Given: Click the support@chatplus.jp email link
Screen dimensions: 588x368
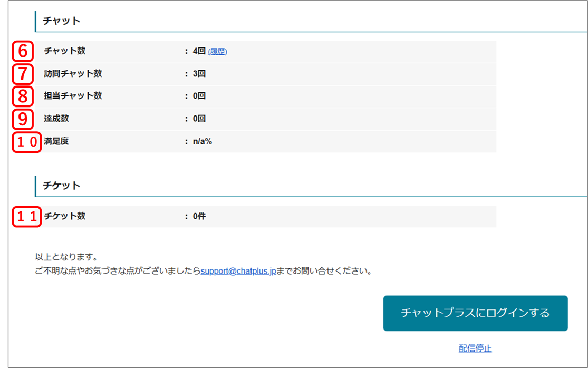Looking at the screenshot, I should [x=238, y=271].
